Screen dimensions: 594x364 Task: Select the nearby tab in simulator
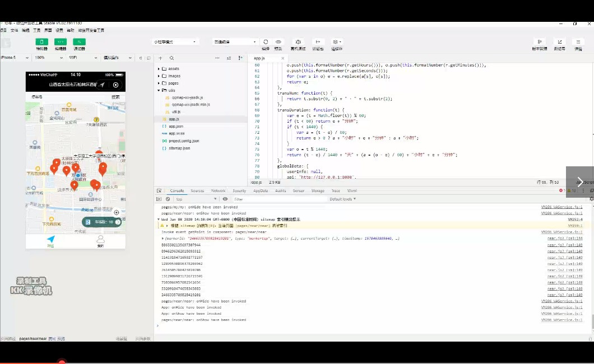[51, 241]
